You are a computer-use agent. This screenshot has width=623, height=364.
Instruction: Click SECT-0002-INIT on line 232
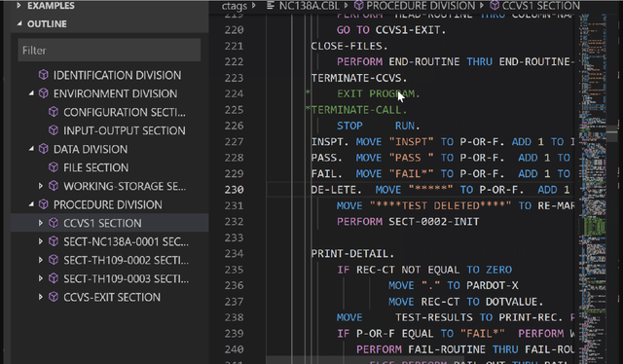[434, 221]
